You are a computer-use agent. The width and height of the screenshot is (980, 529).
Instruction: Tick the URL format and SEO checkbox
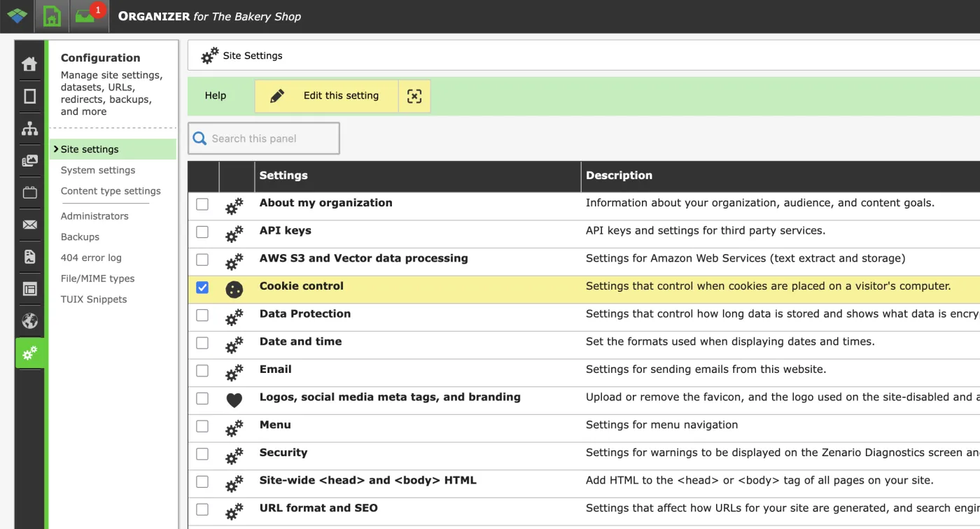[x=202, y=509]
